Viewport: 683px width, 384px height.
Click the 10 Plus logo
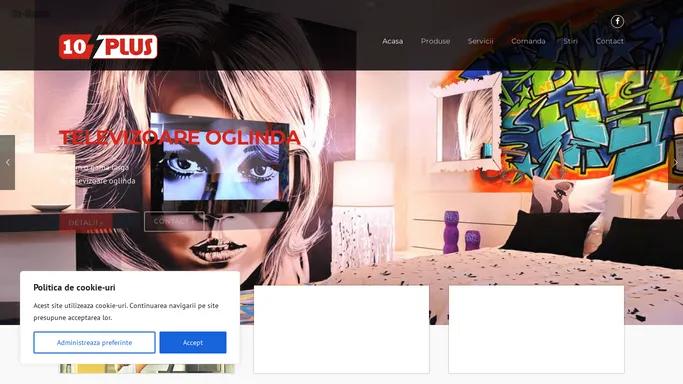click(x=108, y=46)
